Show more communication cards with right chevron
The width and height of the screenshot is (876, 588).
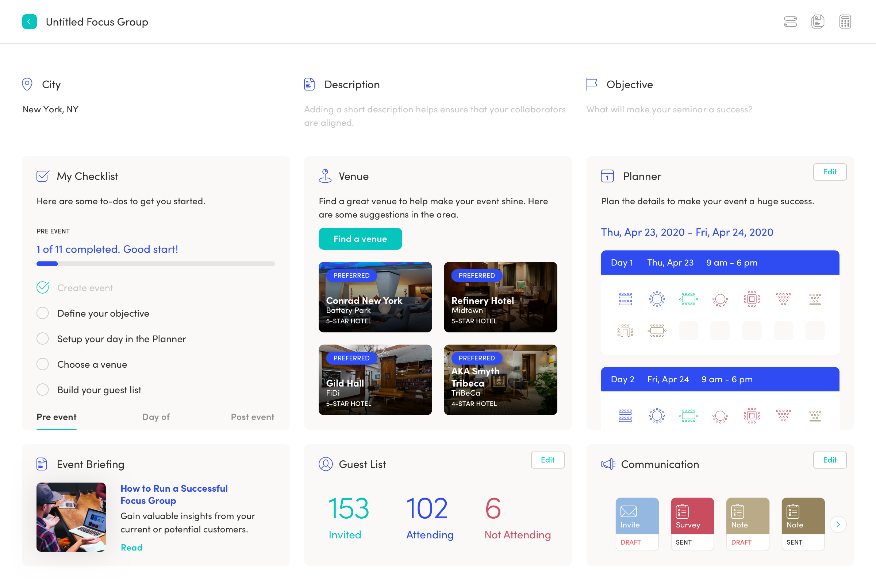click(838, 524)
